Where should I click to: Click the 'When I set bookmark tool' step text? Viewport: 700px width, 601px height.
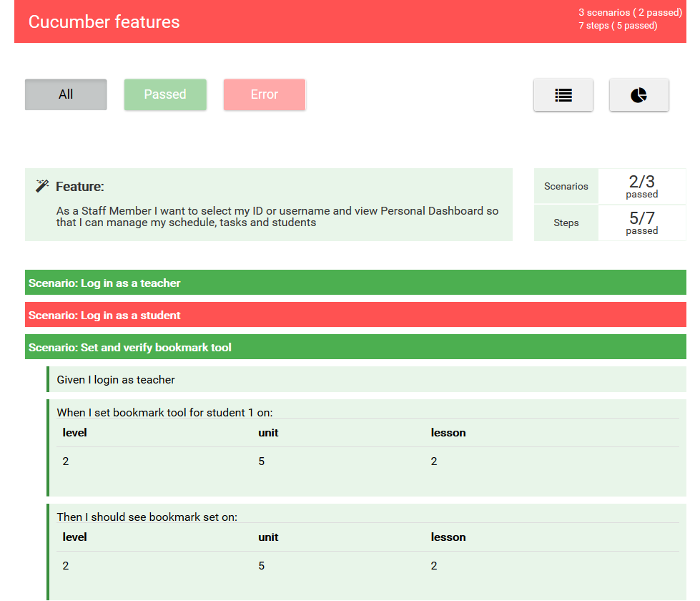click(164, 412)
